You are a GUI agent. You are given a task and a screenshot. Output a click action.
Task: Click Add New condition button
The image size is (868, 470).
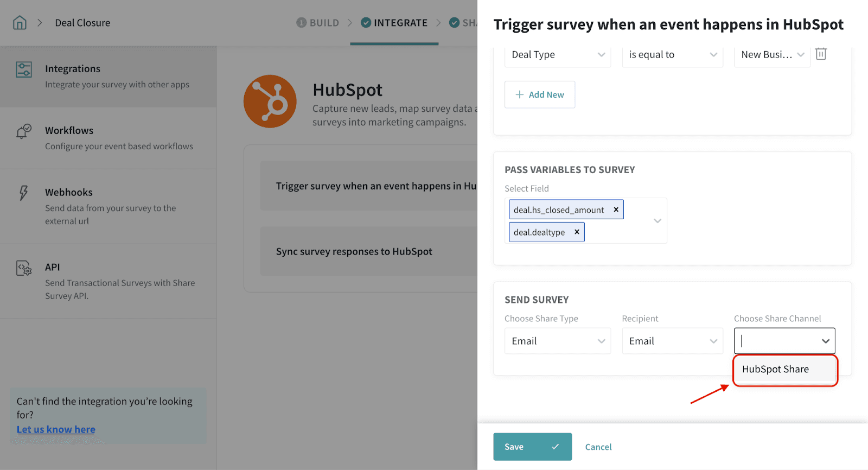coord(540,94)
